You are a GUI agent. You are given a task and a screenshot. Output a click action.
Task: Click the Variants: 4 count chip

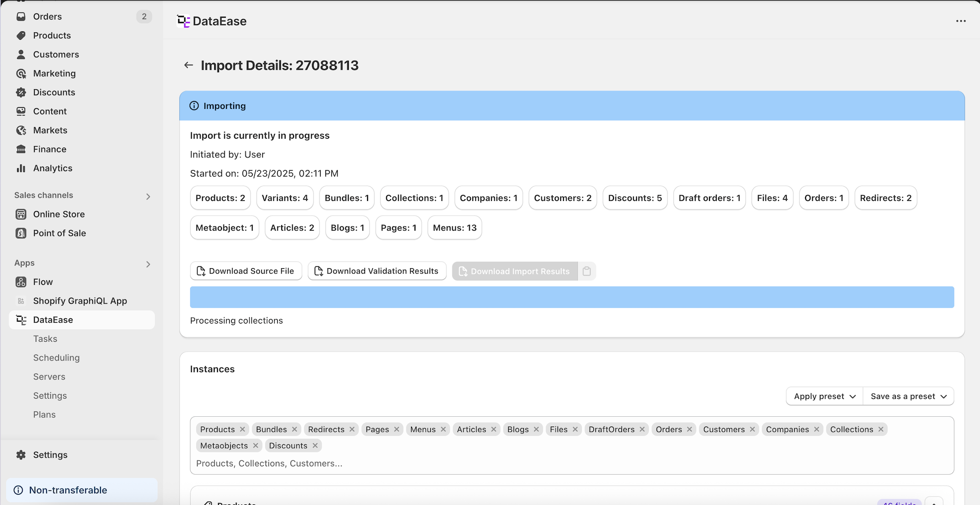coord(285,198)
